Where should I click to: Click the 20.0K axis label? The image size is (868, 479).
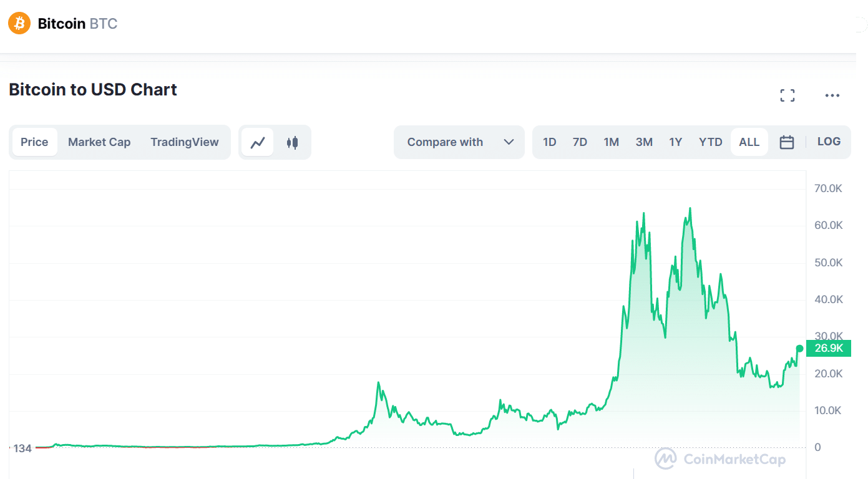pyautogui.click(x=829, y=374)
